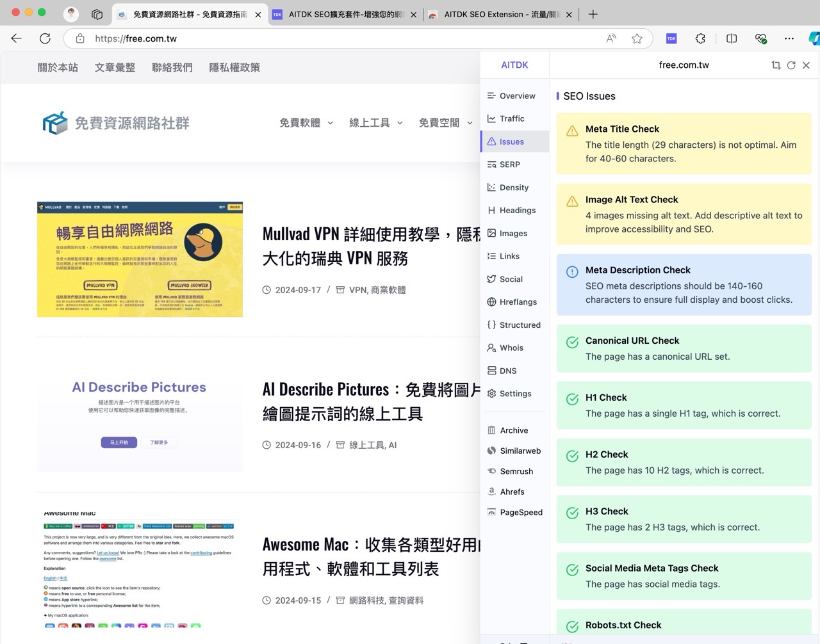
Task: Reload the page with the refresh button
Action: 45,38
